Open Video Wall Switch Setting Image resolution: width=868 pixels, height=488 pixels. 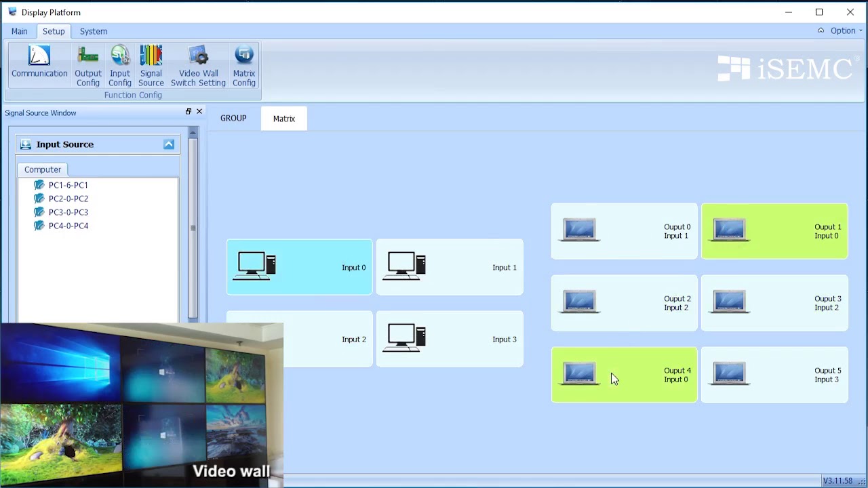click(198, 66)
